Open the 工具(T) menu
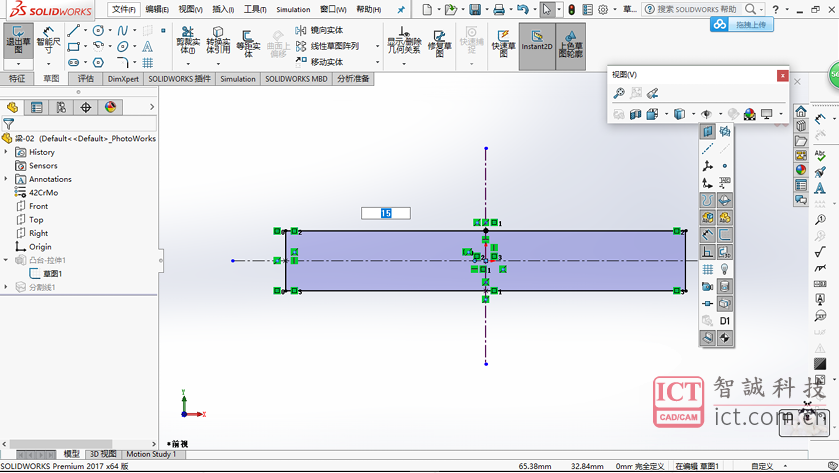Viewport: 839px width, 473px height. point(255,9)
